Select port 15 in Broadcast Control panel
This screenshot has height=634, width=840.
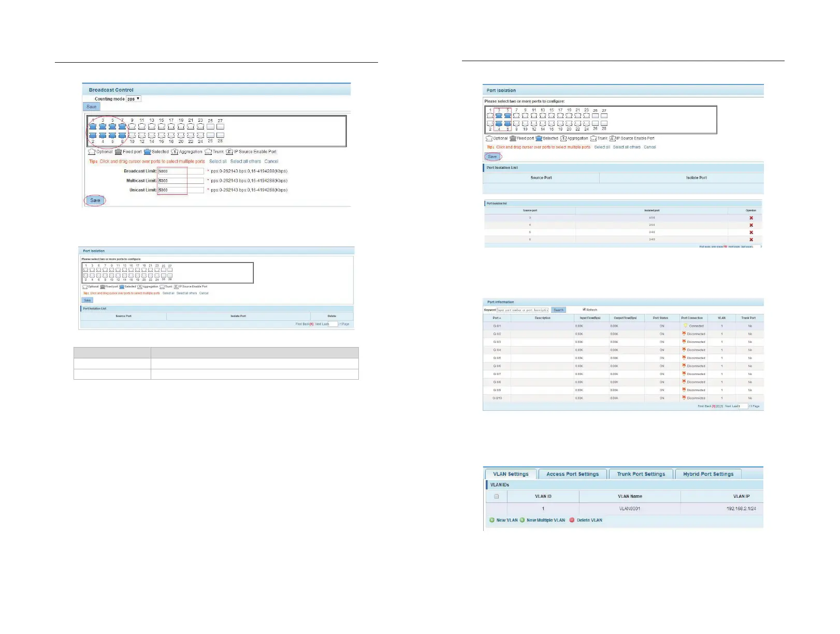162,126
